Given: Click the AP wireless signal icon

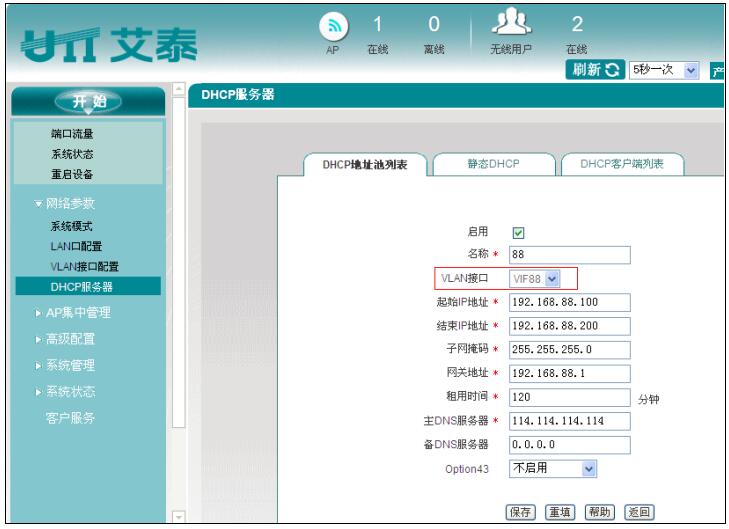Looking at the screenshot, I should [x=333, y=26].
